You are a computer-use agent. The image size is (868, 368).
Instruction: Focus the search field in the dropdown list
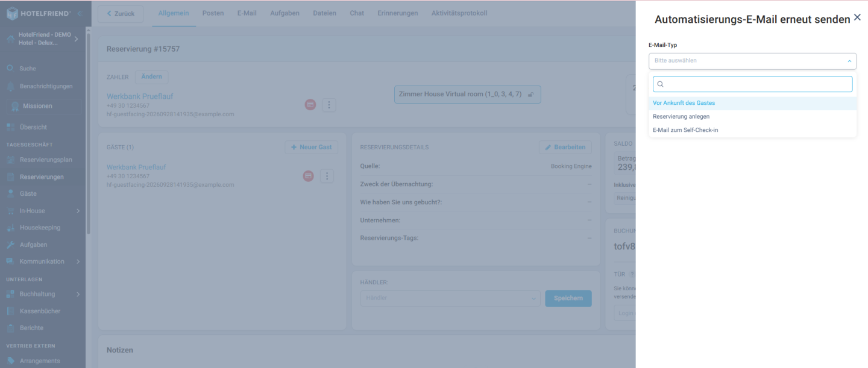(x=752, y=84)
